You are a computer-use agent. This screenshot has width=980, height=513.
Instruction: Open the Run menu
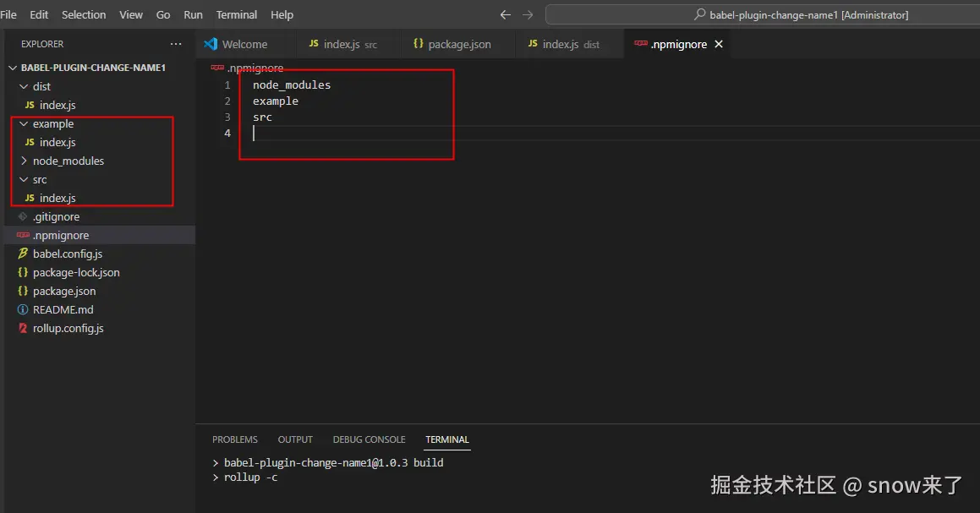point(193,14)
